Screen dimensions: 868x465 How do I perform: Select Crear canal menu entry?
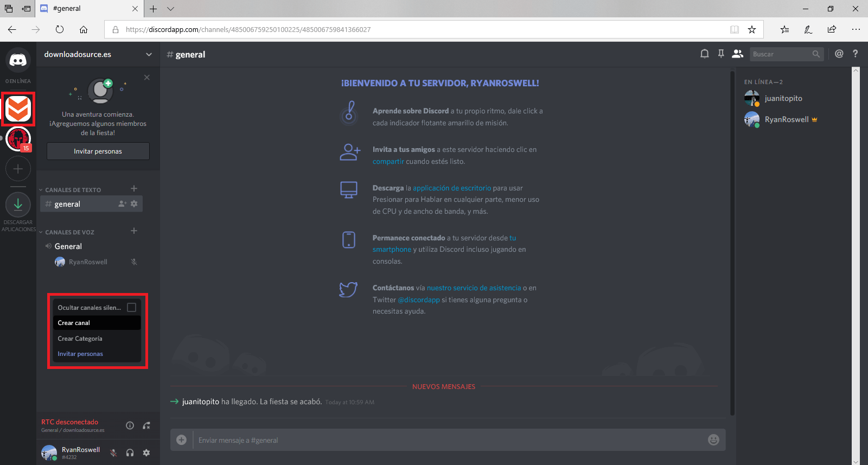click(97, 323)
